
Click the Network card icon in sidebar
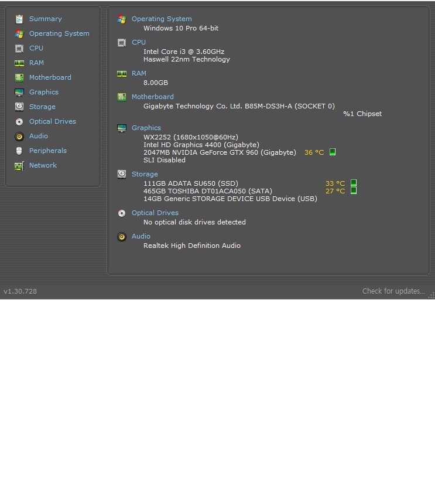[19, 166]
